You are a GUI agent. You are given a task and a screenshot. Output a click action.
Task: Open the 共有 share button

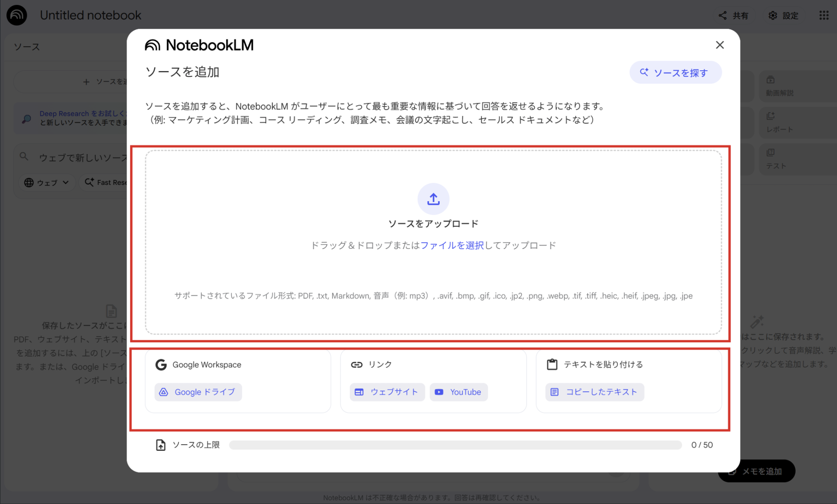[x=734, y=16]
